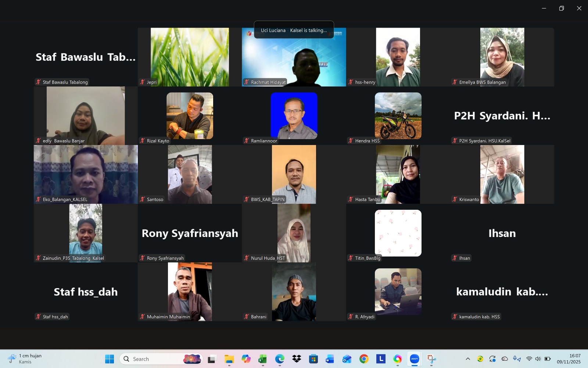Open the clock showing 16:07

(x=569, y=359)
